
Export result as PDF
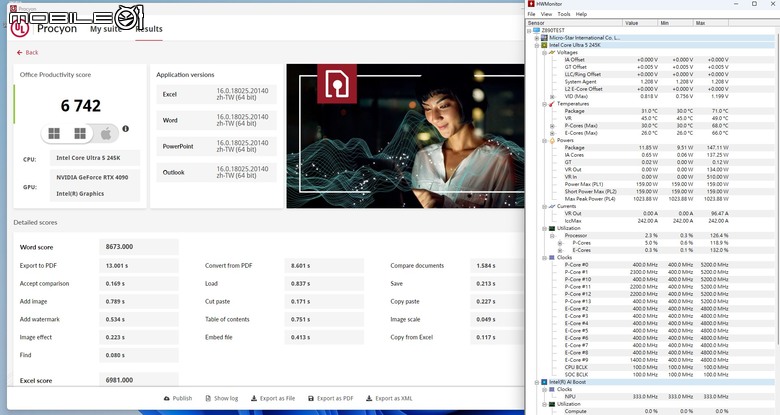(x=330, y=398)
